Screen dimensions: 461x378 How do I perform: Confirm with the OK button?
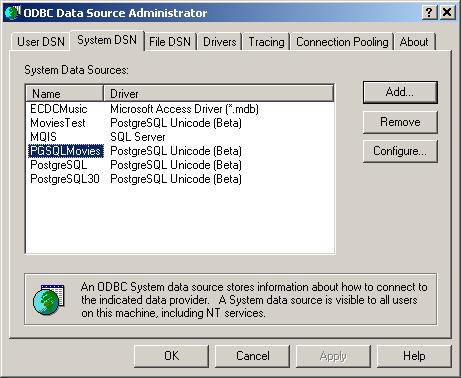coord(171,356)
